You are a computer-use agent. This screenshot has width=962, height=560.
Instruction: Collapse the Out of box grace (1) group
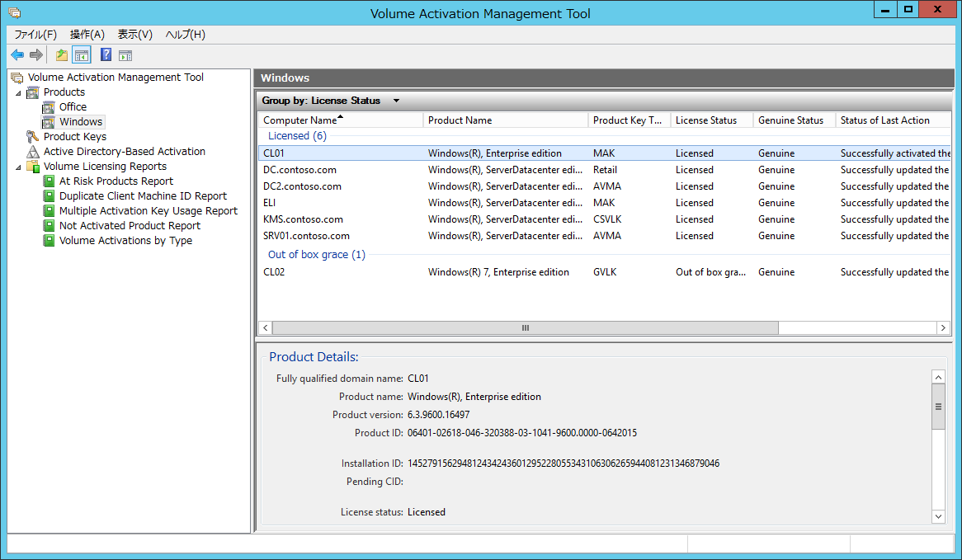tap(317, 255)
